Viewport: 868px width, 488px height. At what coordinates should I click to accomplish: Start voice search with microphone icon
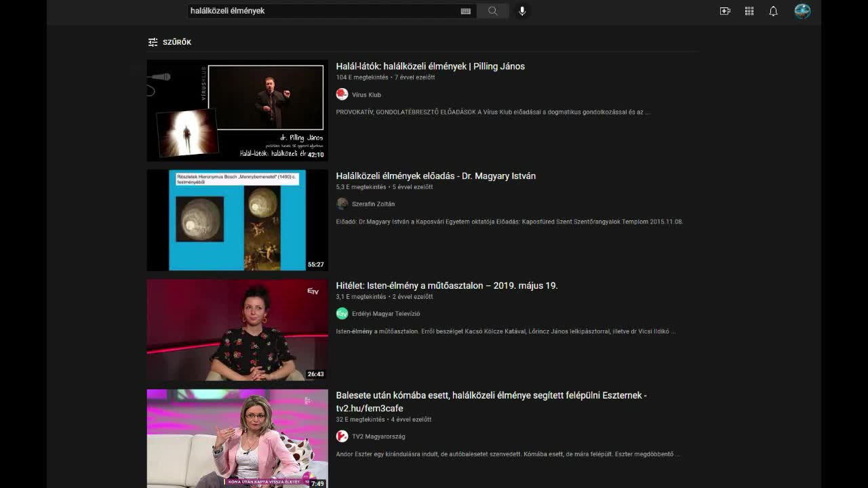(522, 11)
